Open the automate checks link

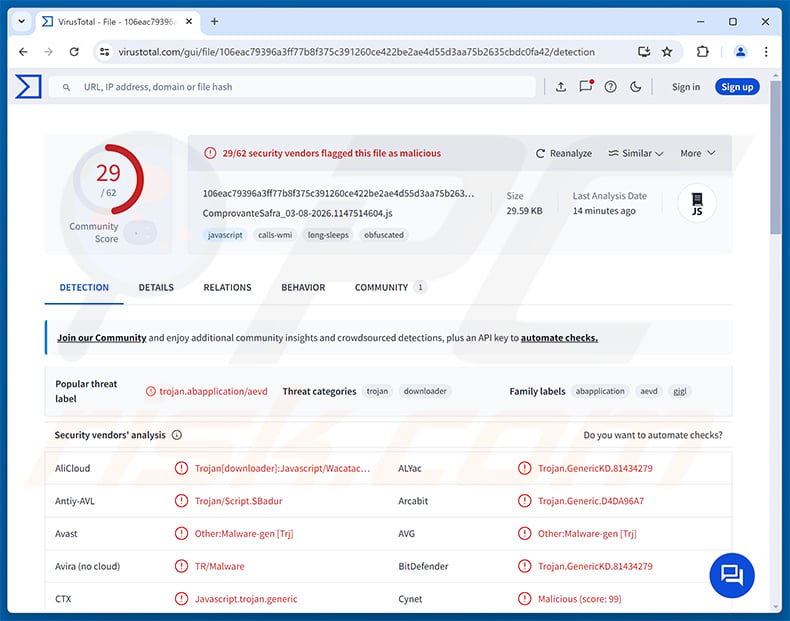tap(559, 338)
